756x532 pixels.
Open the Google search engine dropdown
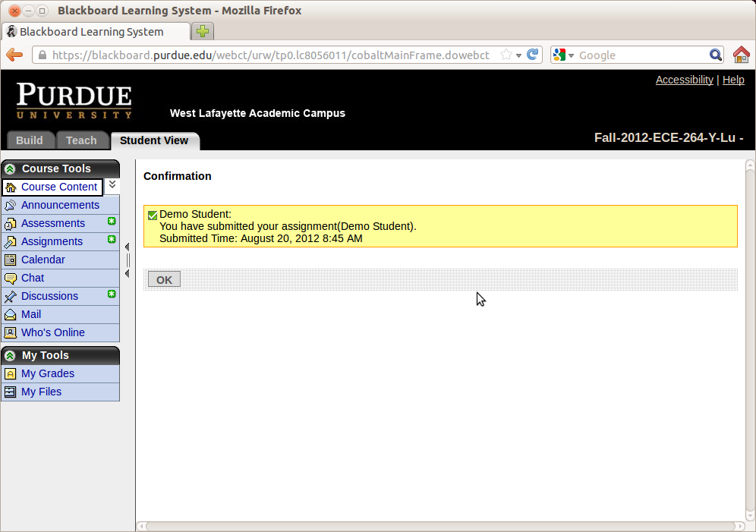click(x=563, y=55)
